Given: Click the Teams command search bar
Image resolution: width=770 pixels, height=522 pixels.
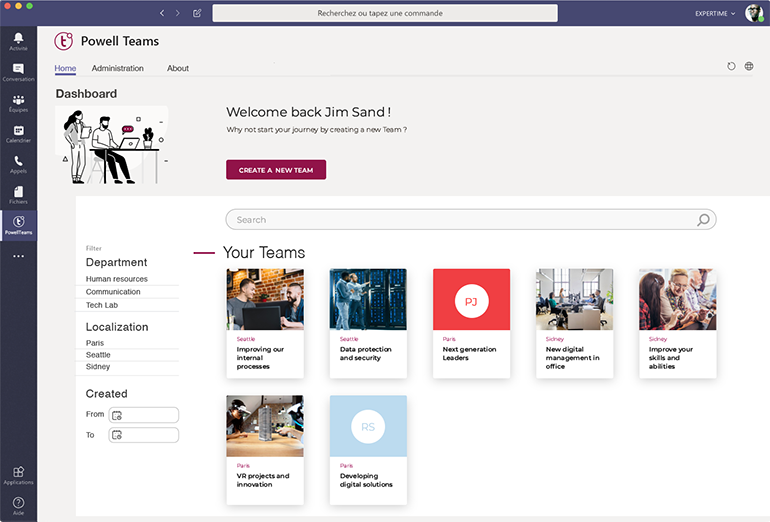Looking at the screenshot, I should point(385,13).
